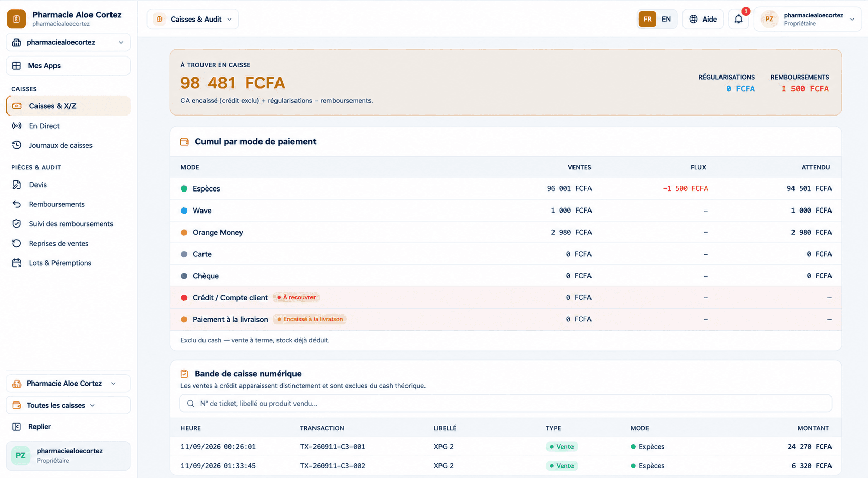Switch language to FR

[648, 19]
